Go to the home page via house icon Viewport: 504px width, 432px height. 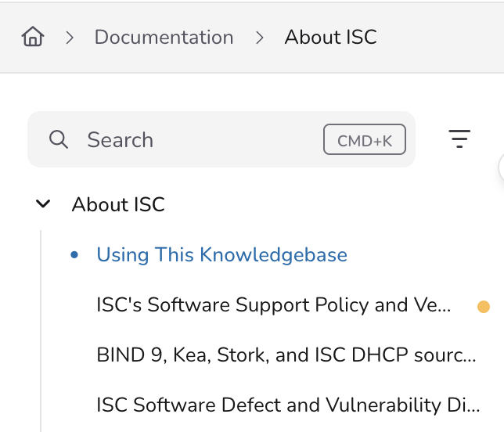point(33,36)
